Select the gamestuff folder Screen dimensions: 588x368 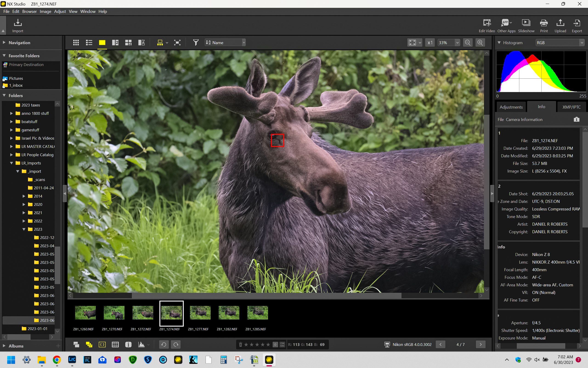[x=30, y=130]
